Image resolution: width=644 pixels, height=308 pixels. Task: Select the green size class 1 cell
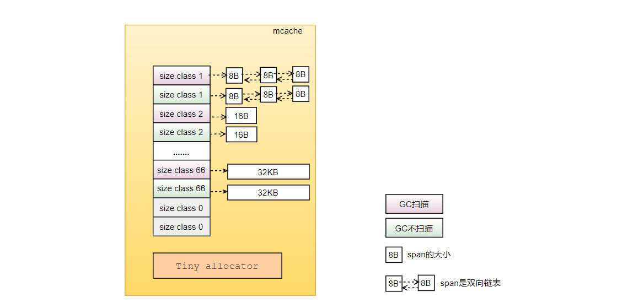181,94
